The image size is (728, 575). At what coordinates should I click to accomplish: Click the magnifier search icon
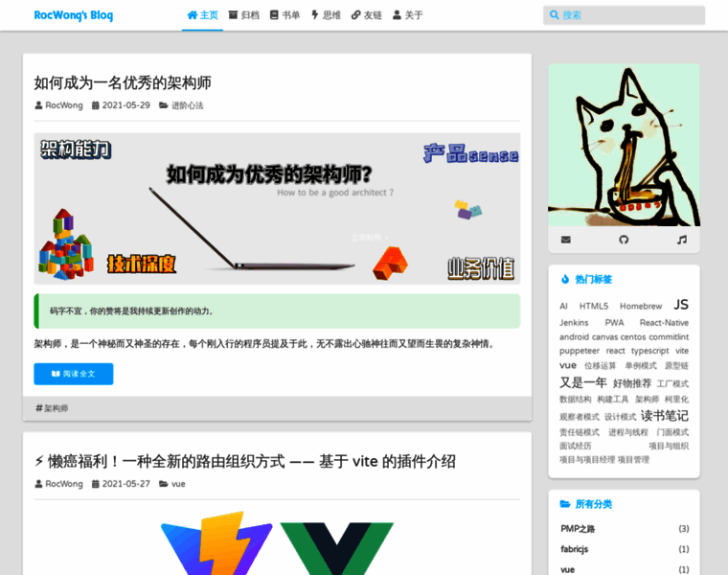[x=554, y=15]
